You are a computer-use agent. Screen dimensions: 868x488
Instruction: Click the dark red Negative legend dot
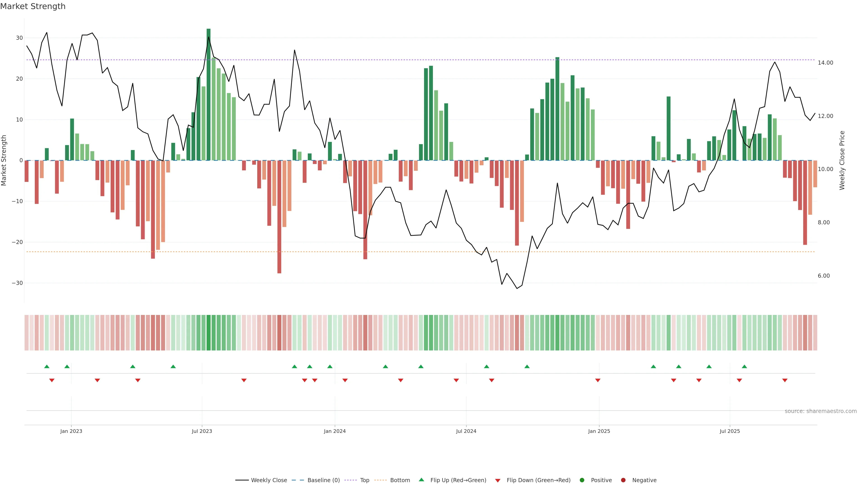click(623, 480)
